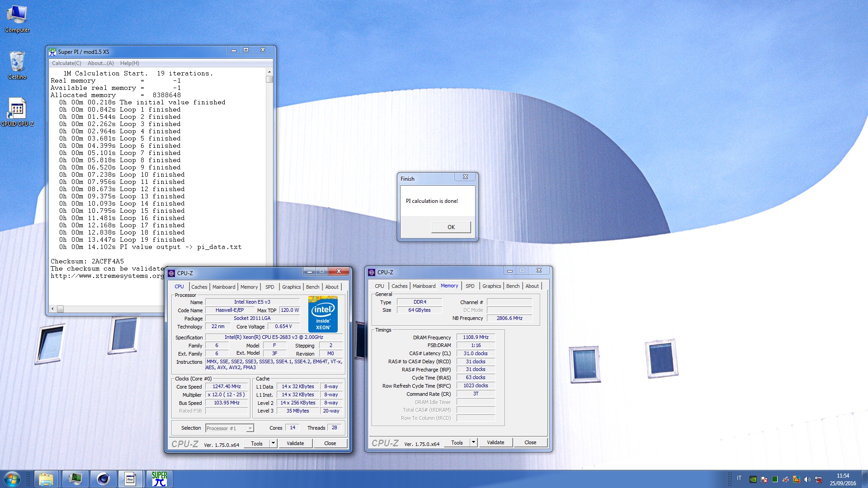Image resolution: width=868 pixels, height=488 pixels.
Task: Switch to CPU-Z document taskbar button
Action: pos(131,479)
